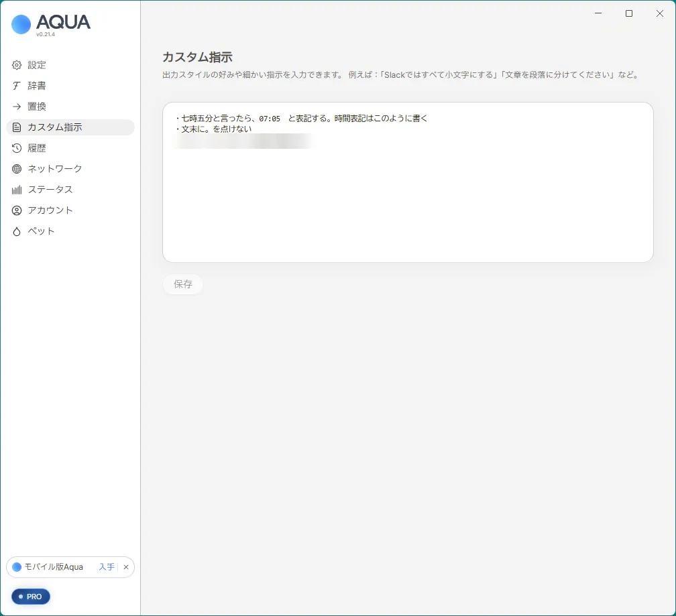Switch to the ネットワーク section
The image size is (676, 616).
click(70, 169)
